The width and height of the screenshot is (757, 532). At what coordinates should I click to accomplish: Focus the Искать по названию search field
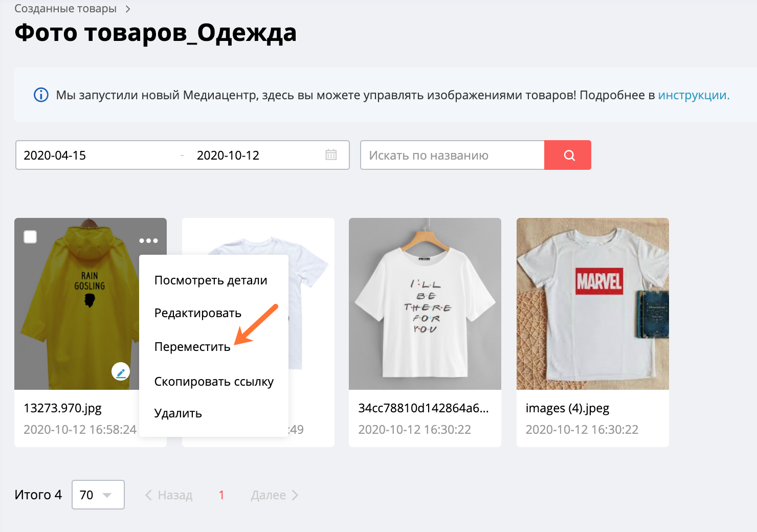[452, 155]
